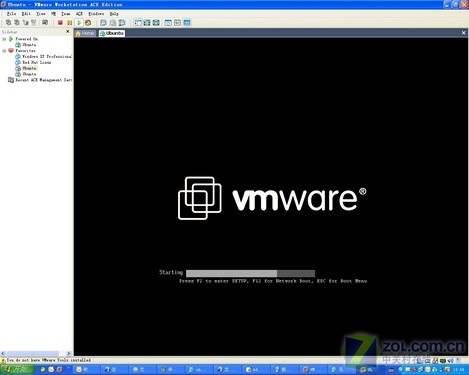469x375 pixels.
Task: Toggle Quick Switch mode toolbar button
Action: tap(156, 23)
